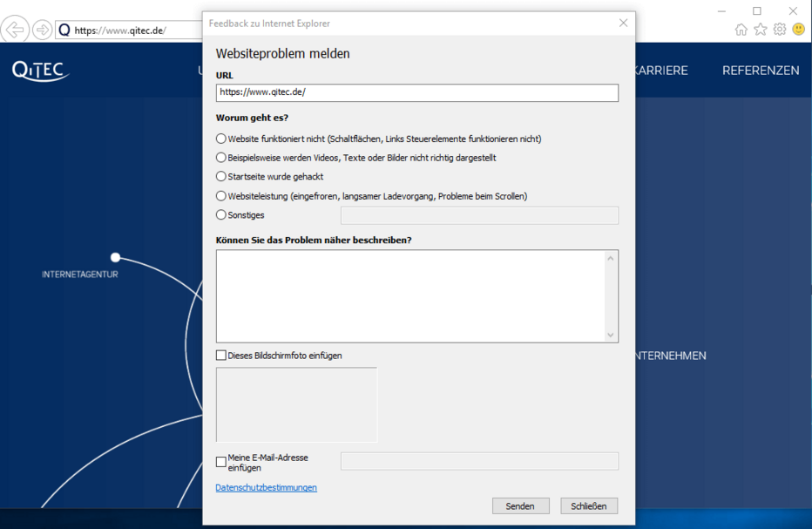Close the Internet Explorer window
This screenshot has height=529, width=812.
[793, 10]
